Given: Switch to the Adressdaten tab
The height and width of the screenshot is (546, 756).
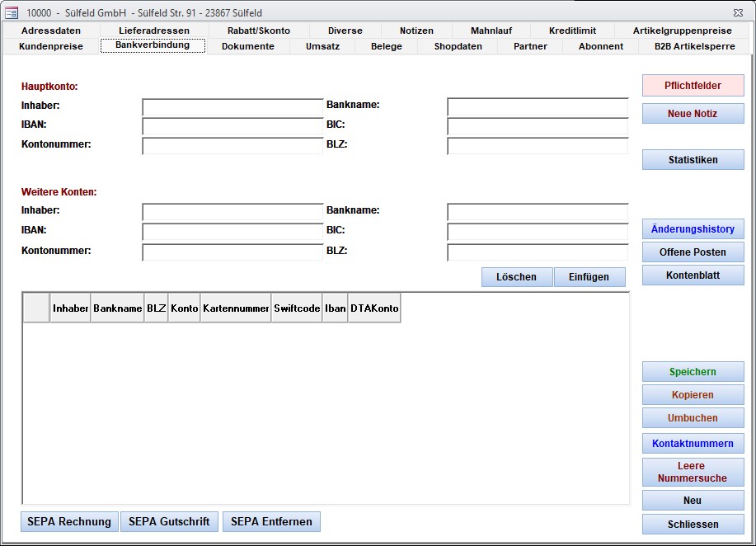Looking at the screenshot, I should 51,31.
